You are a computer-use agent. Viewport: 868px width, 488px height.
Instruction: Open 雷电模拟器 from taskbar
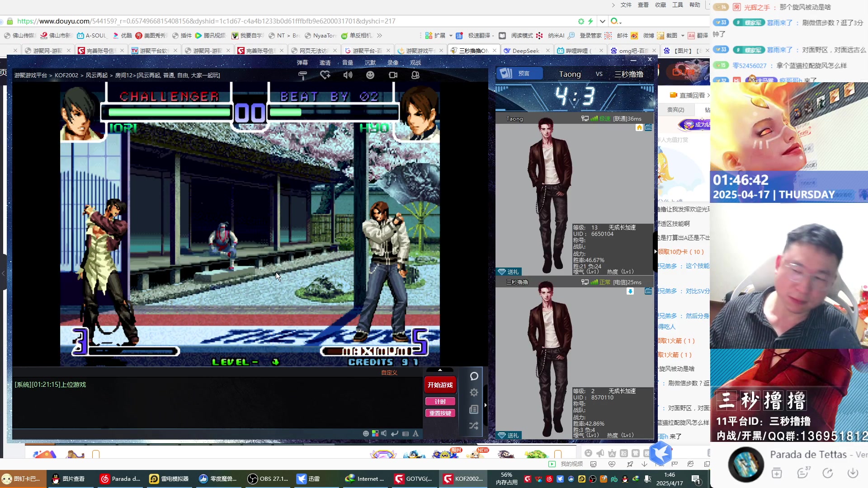170,479
